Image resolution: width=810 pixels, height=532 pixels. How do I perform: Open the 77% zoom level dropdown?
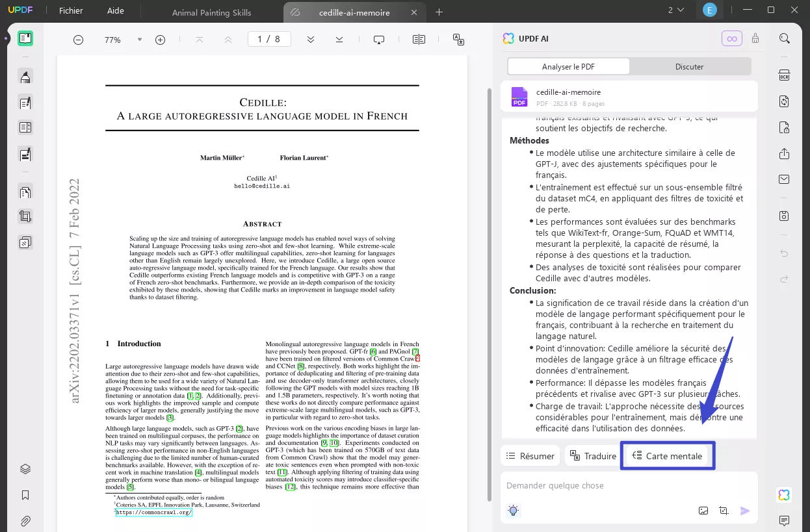pos(140,40)
